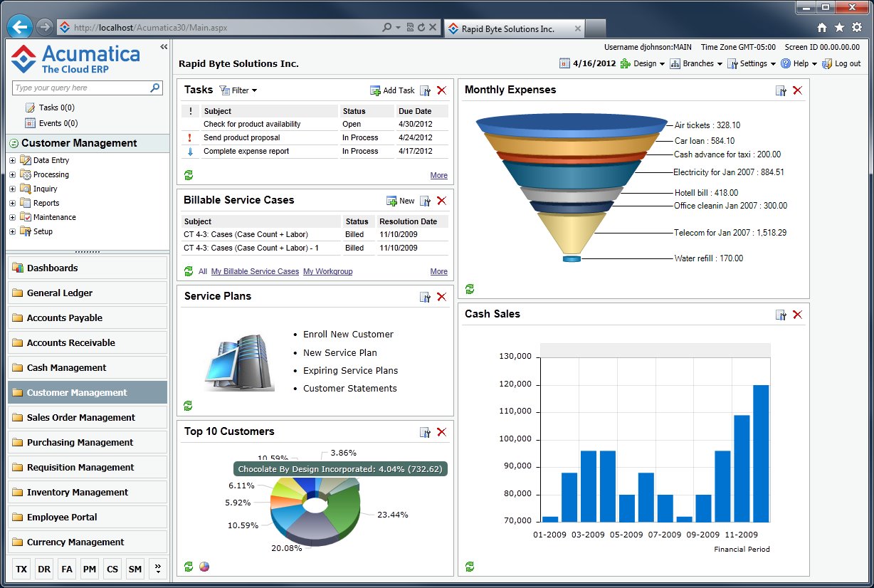Collapse the left navigation pane arrows
The height and width of the screenshot is (588, 874).
pos(164,47)
